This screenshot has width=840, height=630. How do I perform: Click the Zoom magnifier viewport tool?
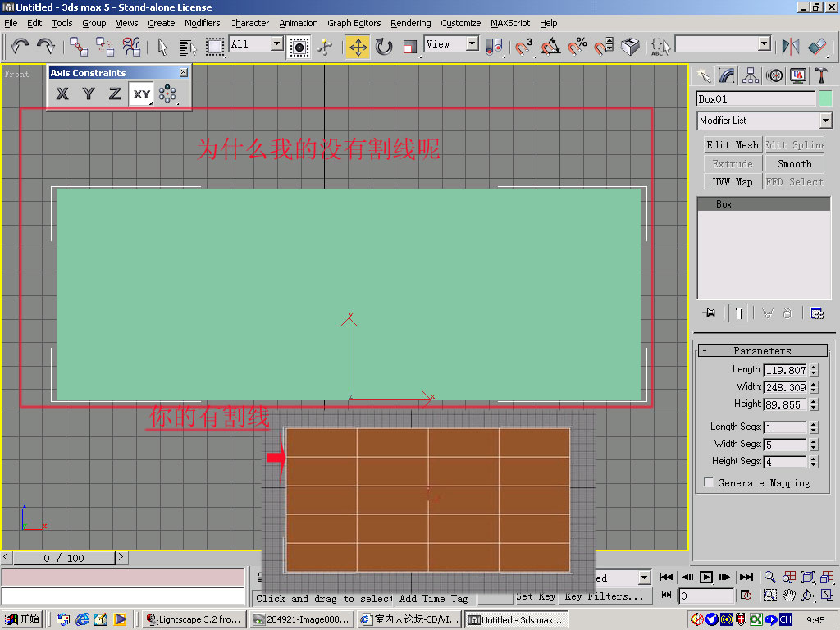click(x=769, y=577)
